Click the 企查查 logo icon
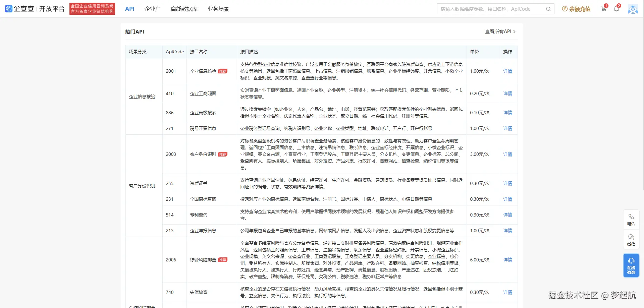This screenshot has width=644, height=308. tap(9, 9)
